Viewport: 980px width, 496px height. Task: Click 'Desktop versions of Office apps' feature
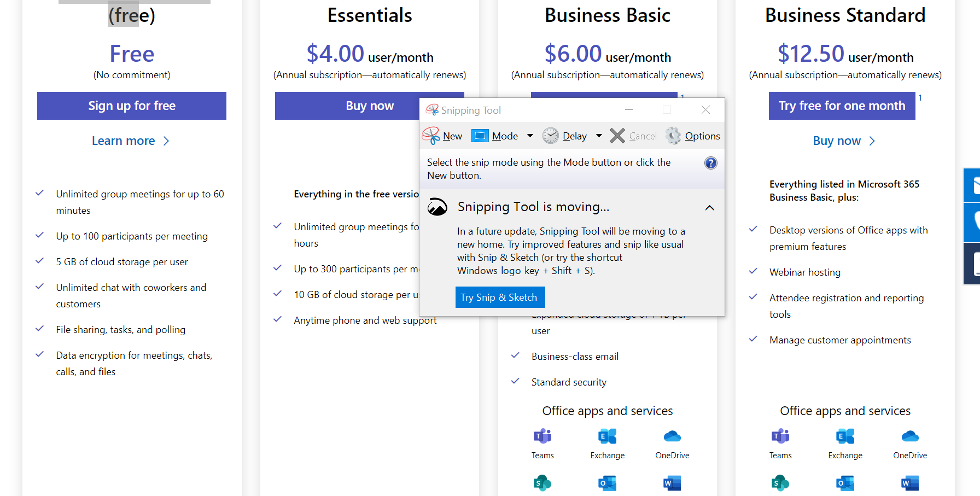849,238
